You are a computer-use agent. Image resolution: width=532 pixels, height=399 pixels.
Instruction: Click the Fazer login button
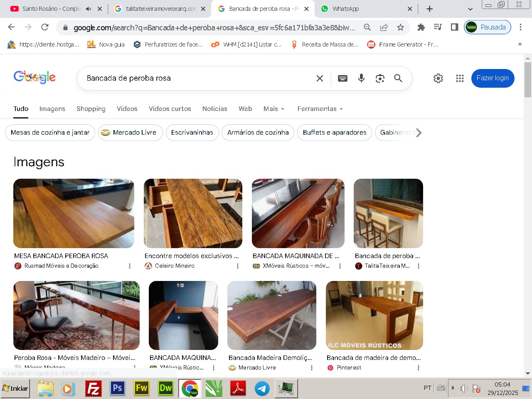click(493, 78)
